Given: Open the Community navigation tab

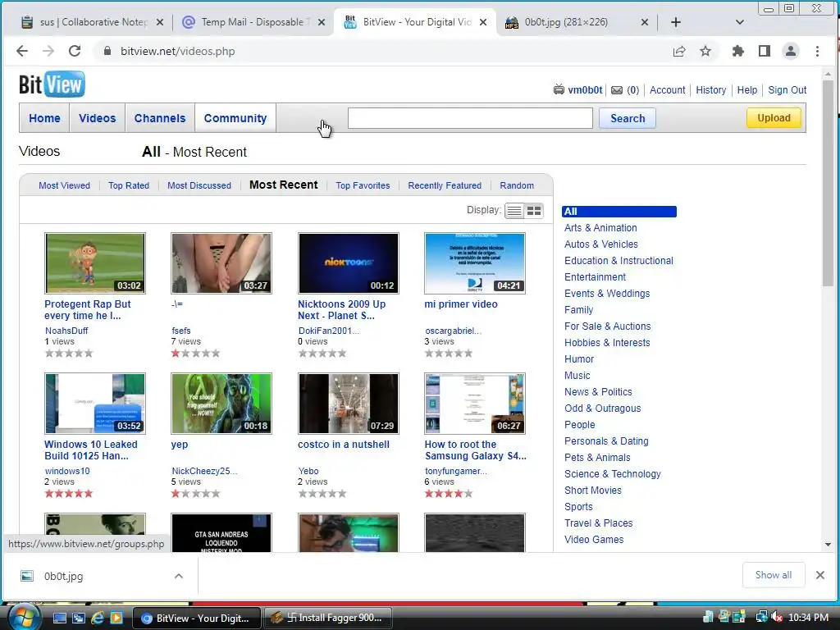Looking at the screenshot, I should [x=235, y=118].
